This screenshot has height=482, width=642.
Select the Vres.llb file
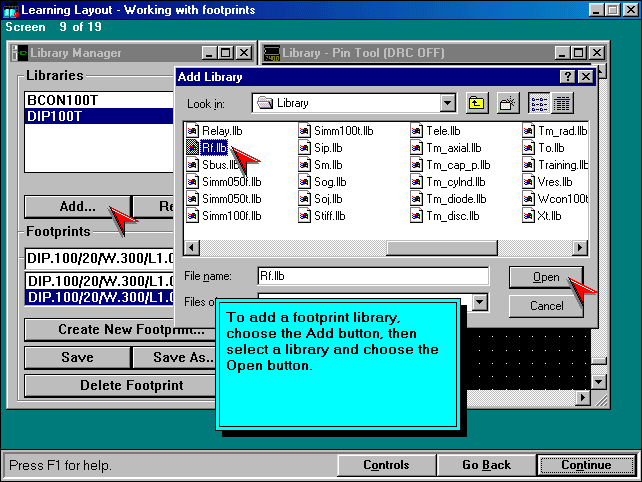coord(554,181)
